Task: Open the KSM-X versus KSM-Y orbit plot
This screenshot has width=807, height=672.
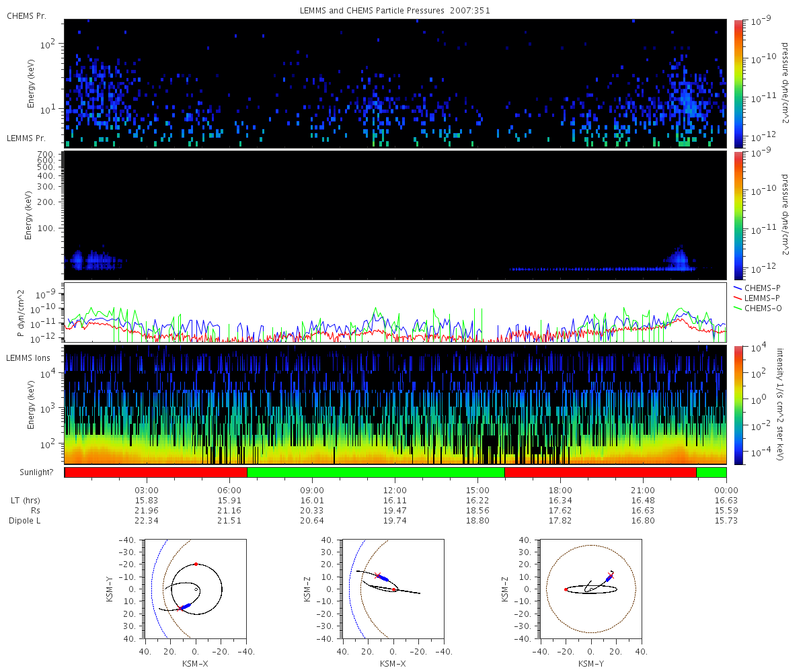Action: click(x=195, y=588)
